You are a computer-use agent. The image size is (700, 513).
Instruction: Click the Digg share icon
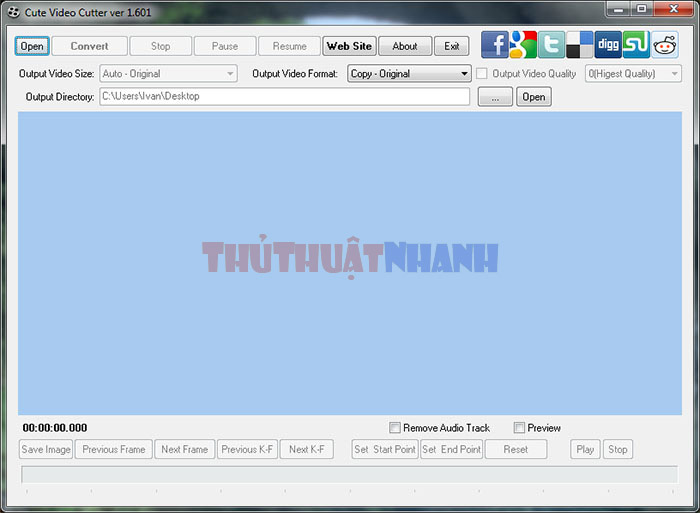coord(608,45)
